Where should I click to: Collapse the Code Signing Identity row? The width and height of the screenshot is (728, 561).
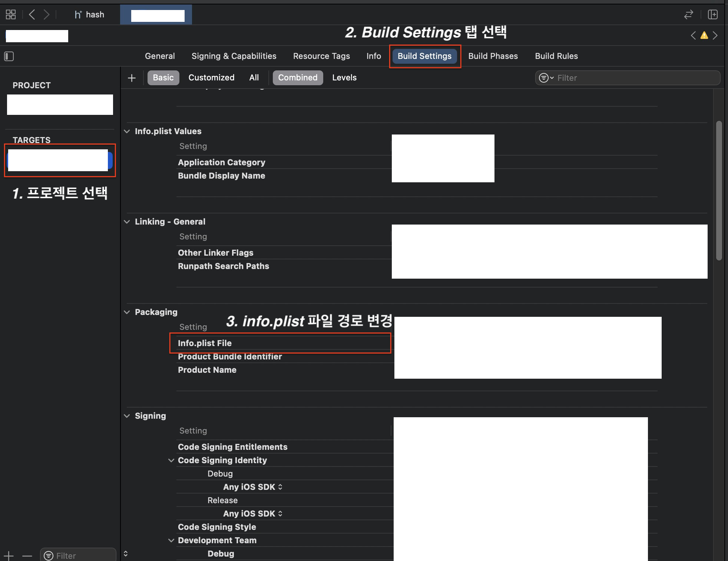171,460
